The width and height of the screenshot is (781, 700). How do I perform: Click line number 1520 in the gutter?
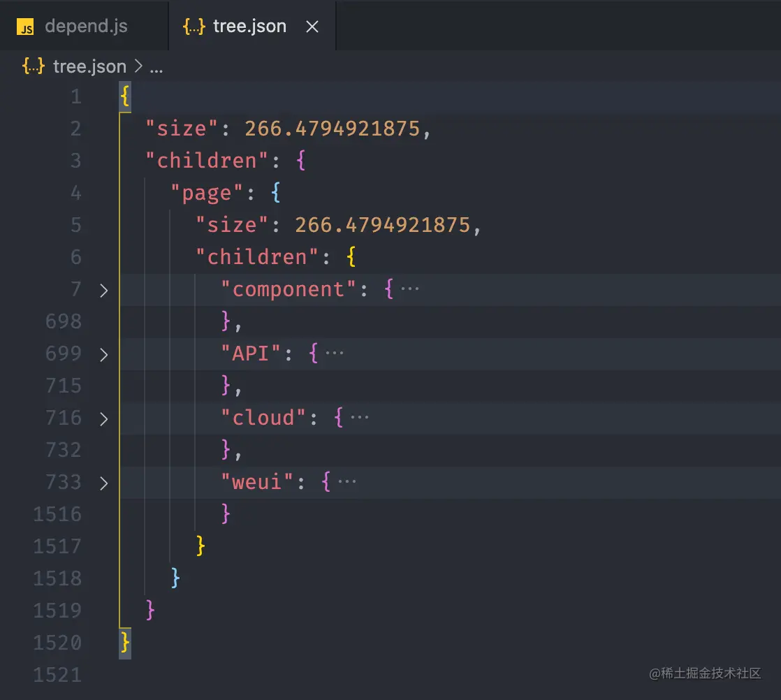coord(57,642)
